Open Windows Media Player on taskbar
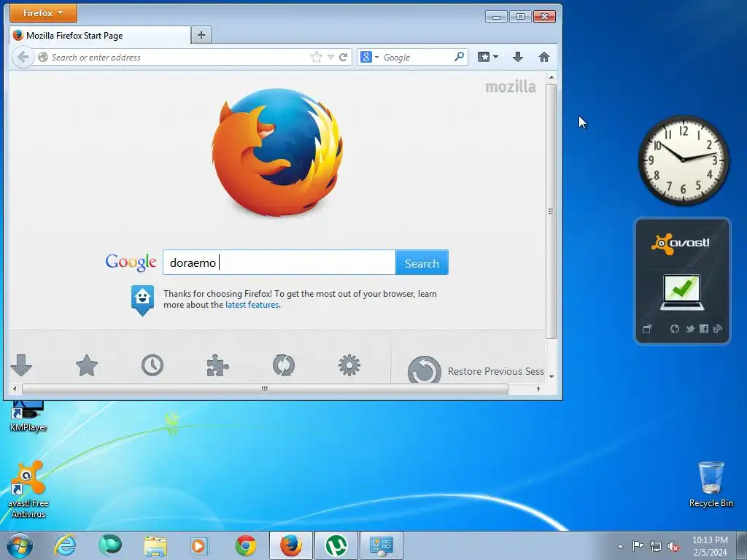The image size is (747, 560). (201, 545)
